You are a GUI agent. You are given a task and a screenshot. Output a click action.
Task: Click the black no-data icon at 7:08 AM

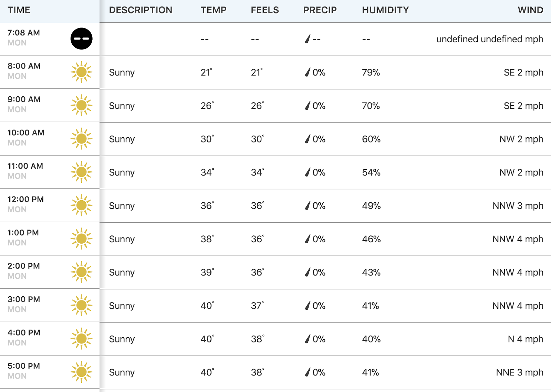click(82, 39)
